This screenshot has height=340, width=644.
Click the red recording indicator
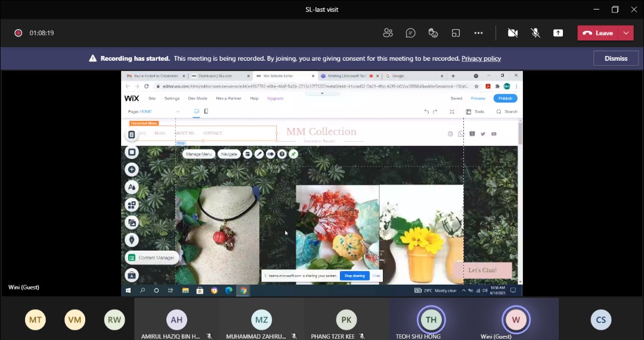pos(18,33)
